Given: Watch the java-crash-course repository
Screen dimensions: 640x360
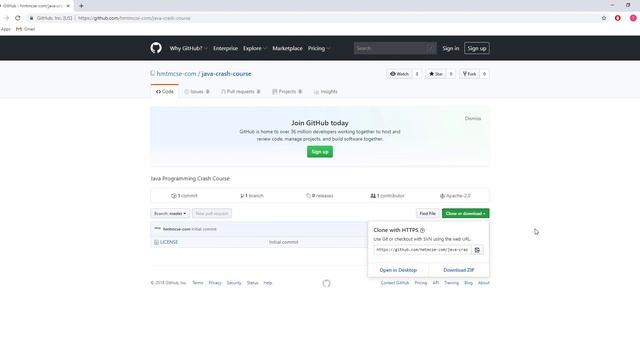Looking at the screenshot, I should (399, 74).
